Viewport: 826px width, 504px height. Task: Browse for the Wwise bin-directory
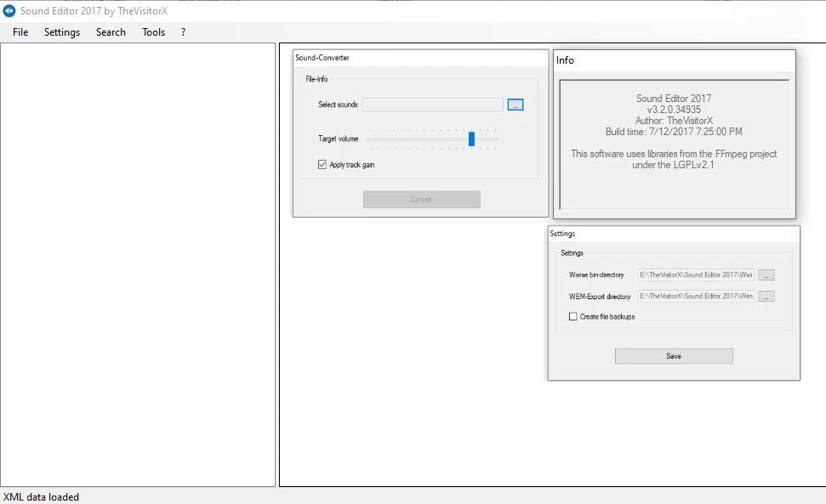766,275
